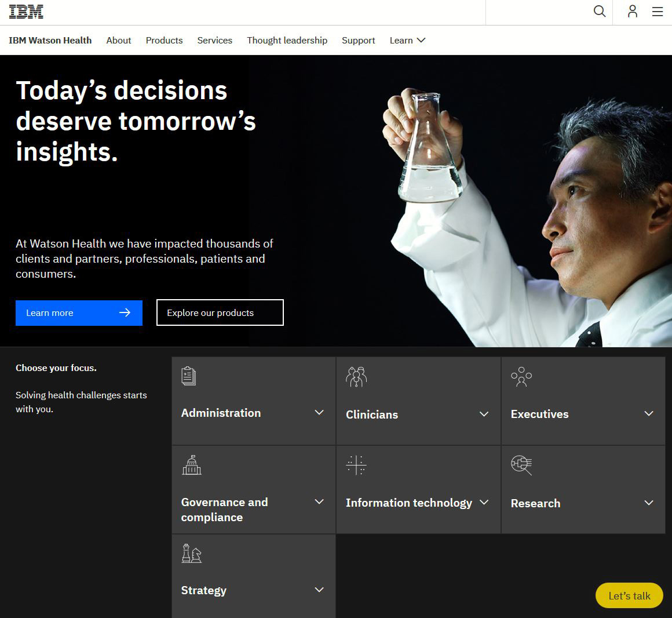This screenshot has width=672, height=618.
Task: Click the Strategy chess pieces icon
Action: point(192,554)
